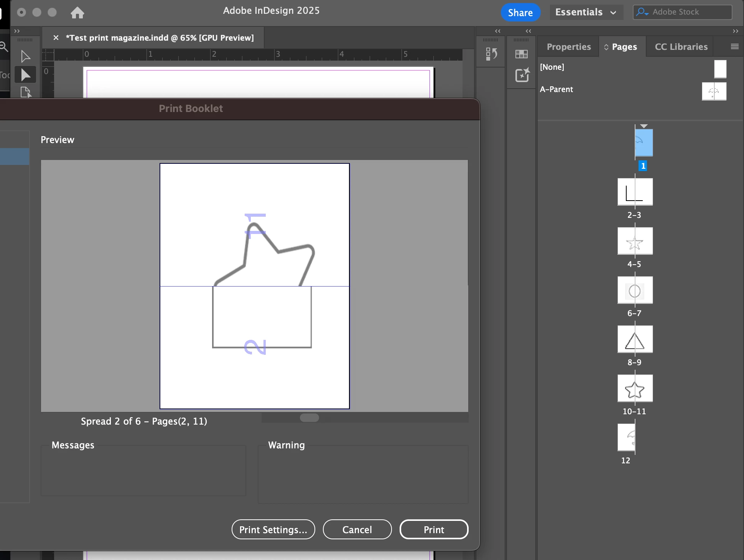This screenshot has height=560, width=744.
Task: Activate the Direct Selection tool (filled arrow)
Action: click(25, 75)
